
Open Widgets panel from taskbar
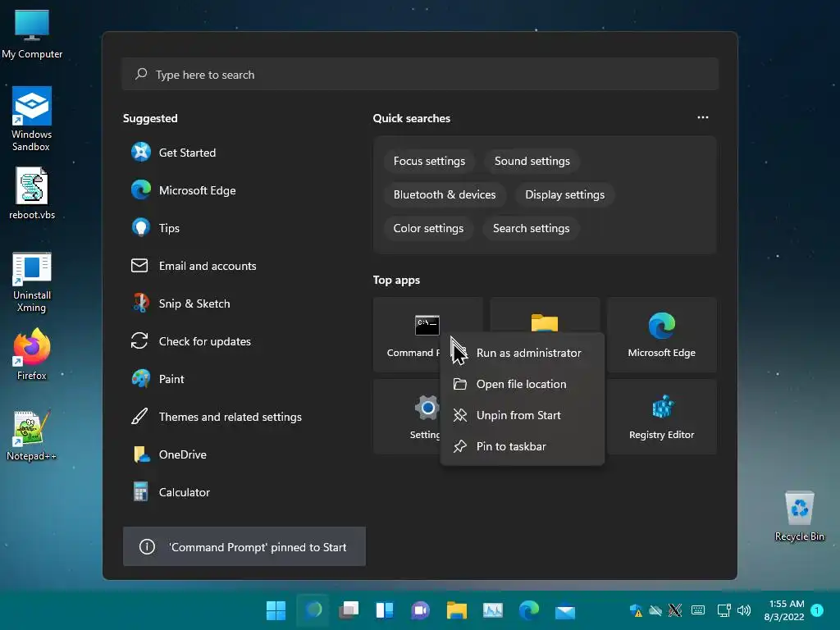[385, 610]
